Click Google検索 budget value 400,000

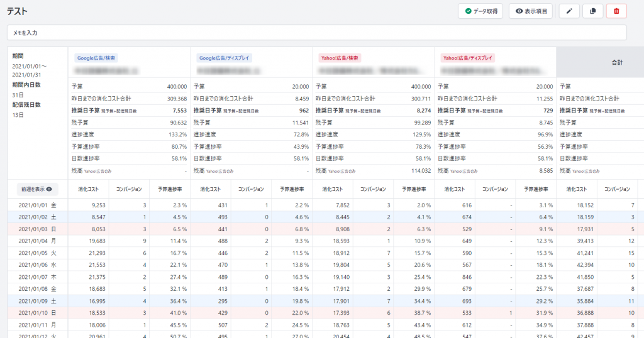click(177, 87)
